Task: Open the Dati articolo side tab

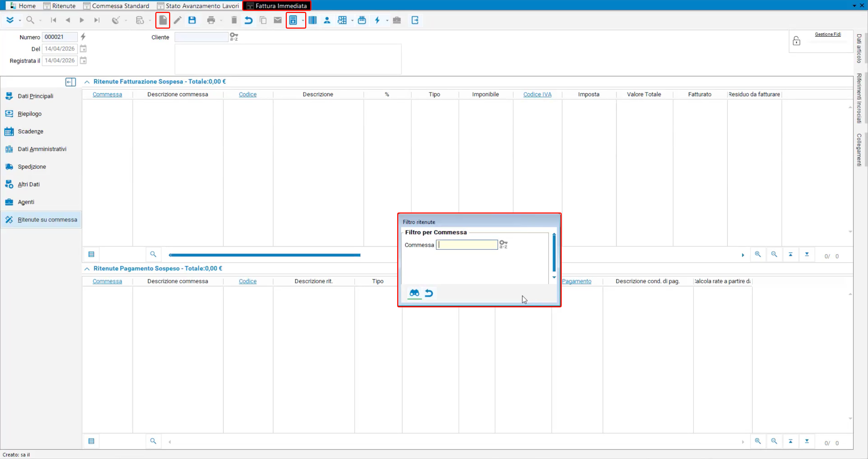Action: coord(859,48)
